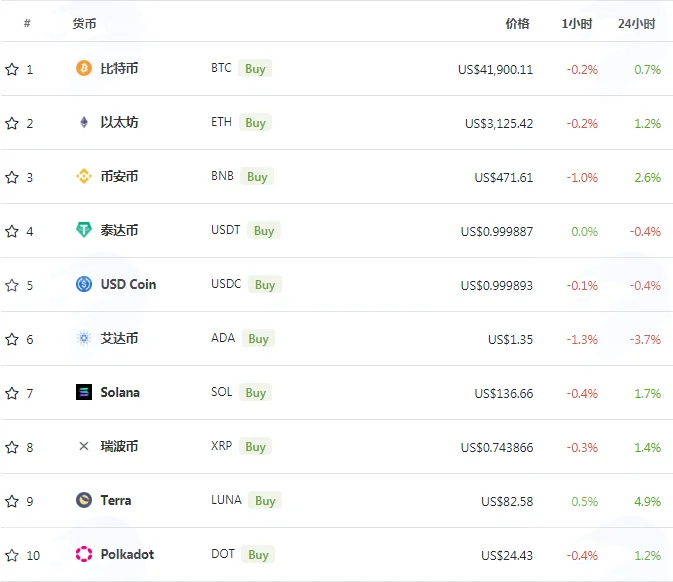The width and height of the screenshot is (673, 582).
Task: Toggle favorite star for Bitcoin row
Action: click(12, 69)
